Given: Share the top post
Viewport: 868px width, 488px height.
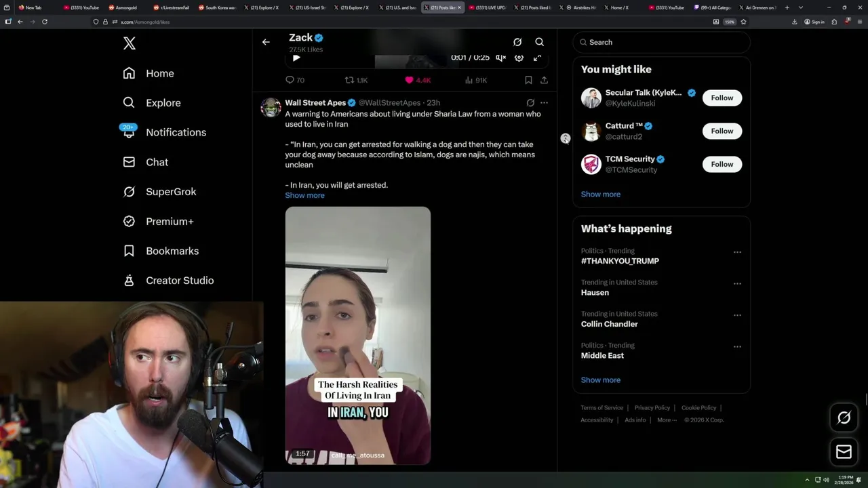Looking at the screenshot, I should pyautogui.click(x=544, y=80).
